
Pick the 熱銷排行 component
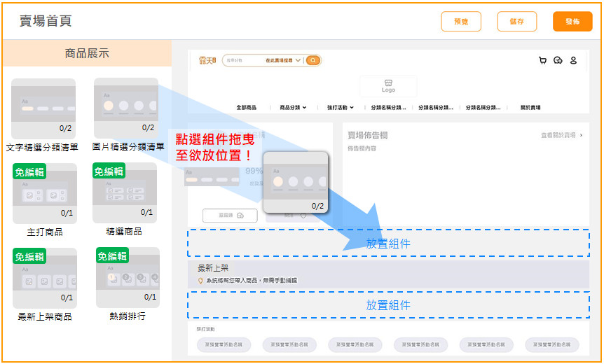(127, 278)
